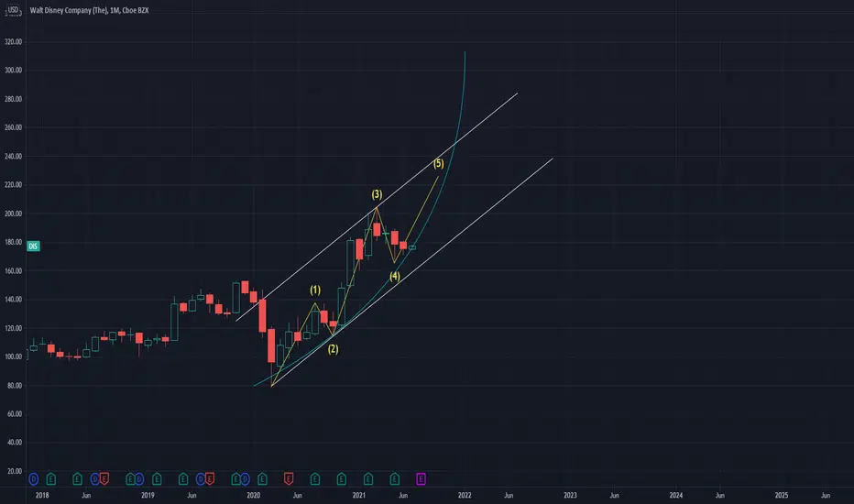This screenshot has height=504, width=854.
Task: Open the red earnings marker for August 2019
Action: coord(210,478)
